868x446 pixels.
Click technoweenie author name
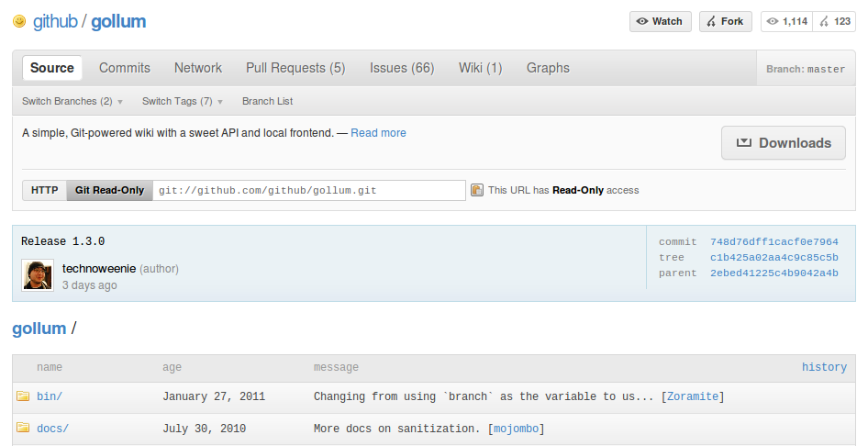tap(99, 268)
